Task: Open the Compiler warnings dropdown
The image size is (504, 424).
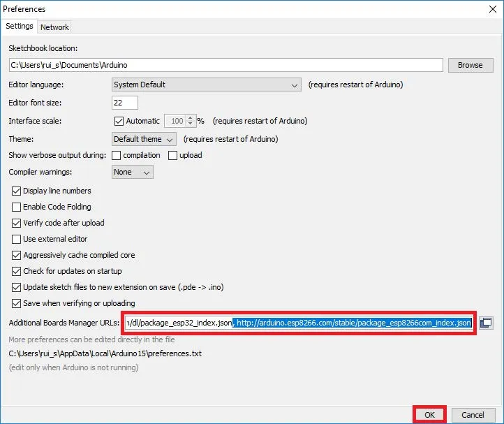Action: (132, 172)
